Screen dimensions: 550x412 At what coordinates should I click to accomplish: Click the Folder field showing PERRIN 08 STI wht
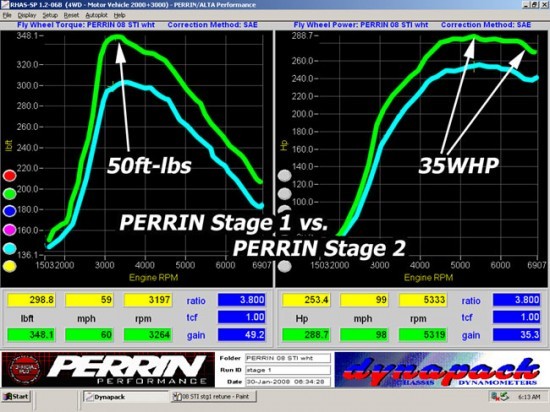point(288,358)
